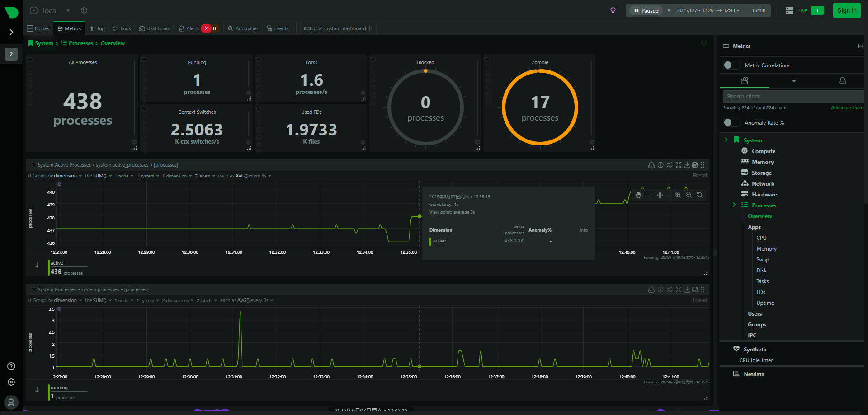Click info icon on System Processes chart
Image resolution: width=868 pixels, height=415 pixels.
click(660, 289)
